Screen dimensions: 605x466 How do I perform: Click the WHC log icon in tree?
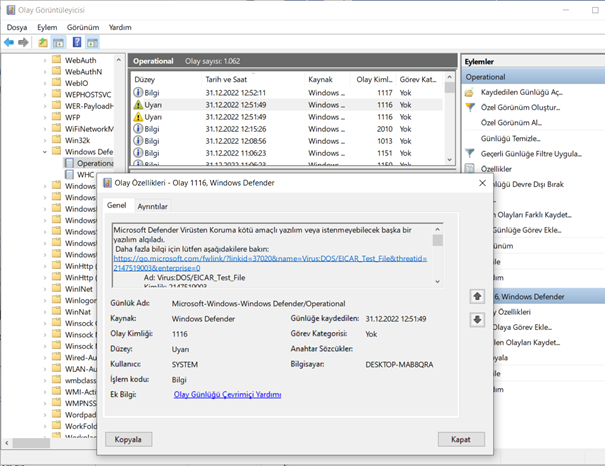69,174
